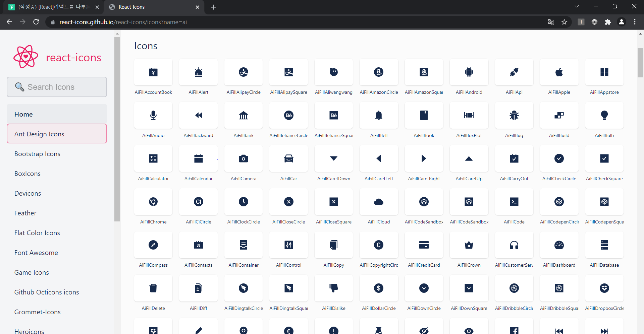
Task: Open the Chrome three-dot menu
Action: 635,22
